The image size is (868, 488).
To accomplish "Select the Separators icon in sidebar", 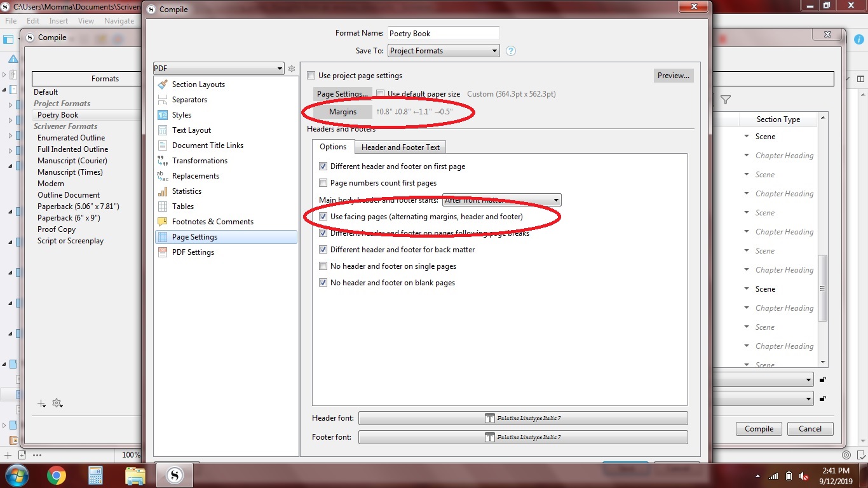I will [162, 100].
